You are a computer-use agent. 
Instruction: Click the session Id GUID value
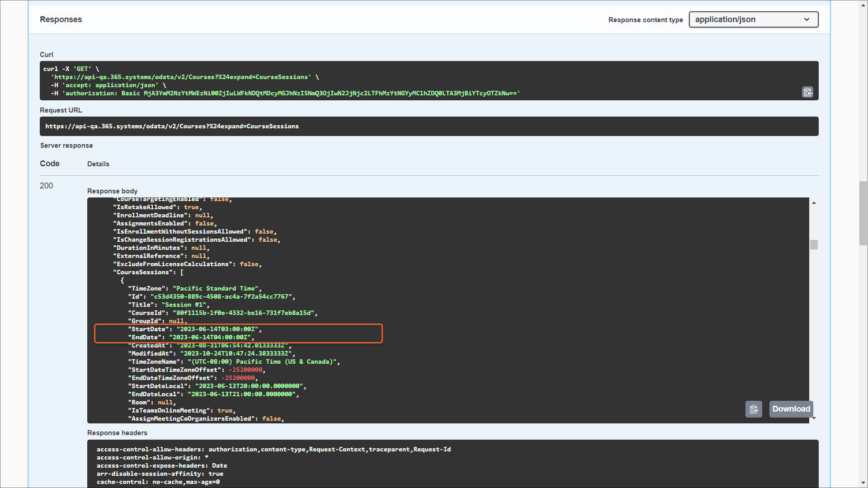tap(221, 297)
